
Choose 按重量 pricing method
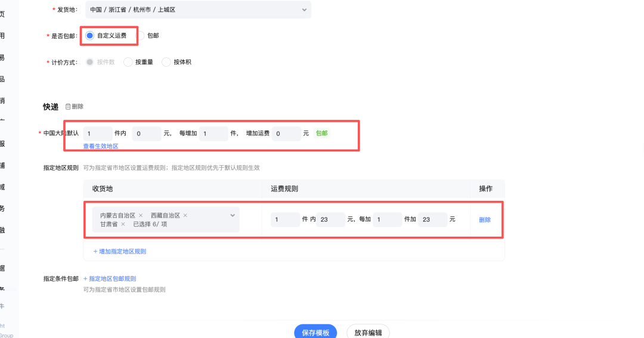pos(128,62)
